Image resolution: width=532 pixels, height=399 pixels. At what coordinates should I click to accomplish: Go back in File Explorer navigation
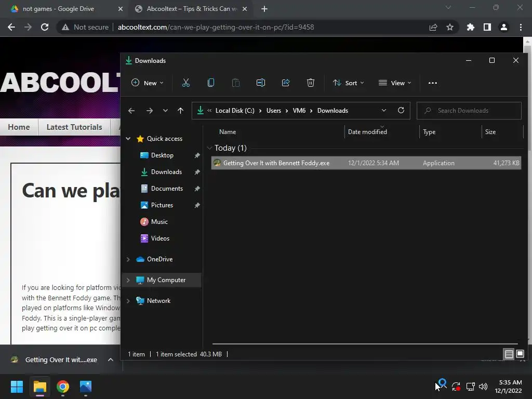pyautogui.click(x=131, y=111)
